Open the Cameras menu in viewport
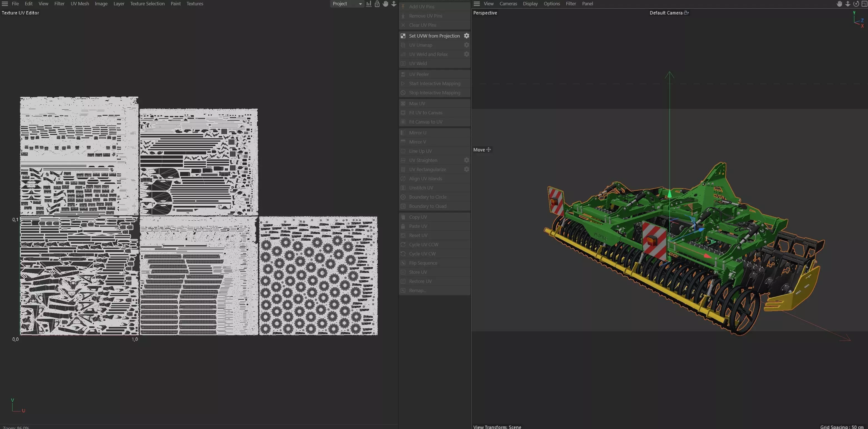Image resolution: width=868 pixels, height=429 pixels. point(508,4)
